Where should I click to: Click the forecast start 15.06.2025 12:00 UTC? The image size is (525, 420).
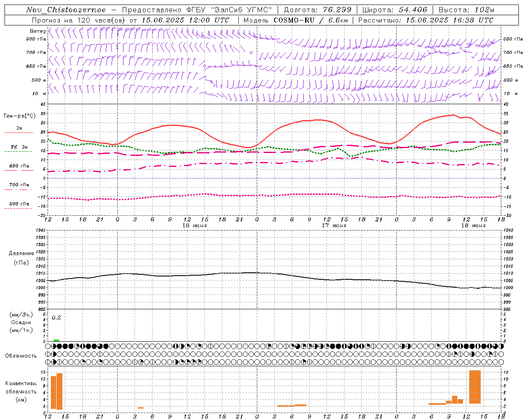click(185, 20)
